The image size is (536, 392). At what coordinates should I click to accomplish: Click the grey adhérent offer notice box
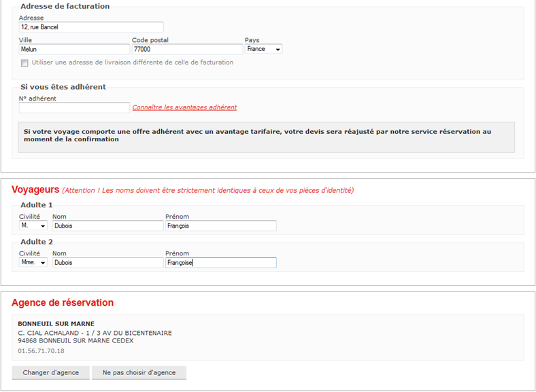pyautogui.click(x=266, y=136)
